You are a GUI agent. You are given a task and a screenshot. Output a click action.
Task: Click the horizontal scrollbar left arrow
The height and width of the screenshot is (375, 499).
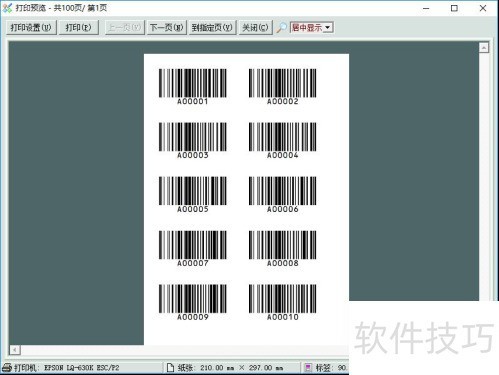coord(15,350)
